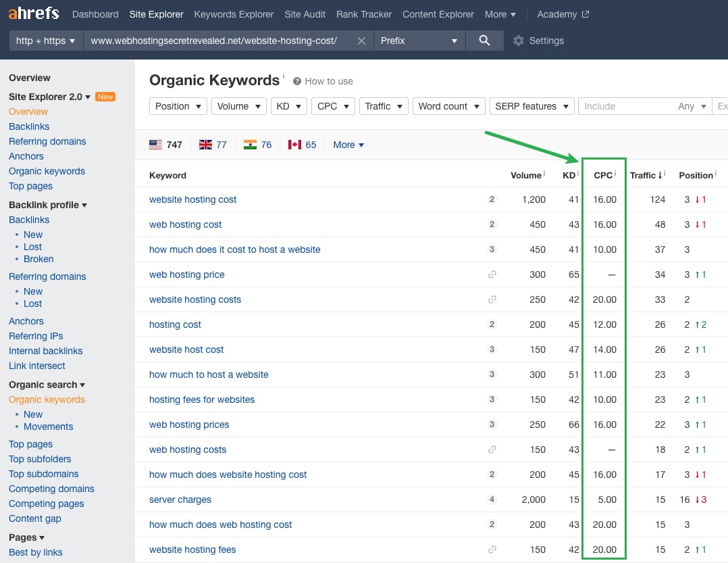
Task: Open the SERP features filter dropdown
Action: tap(531, 106)
